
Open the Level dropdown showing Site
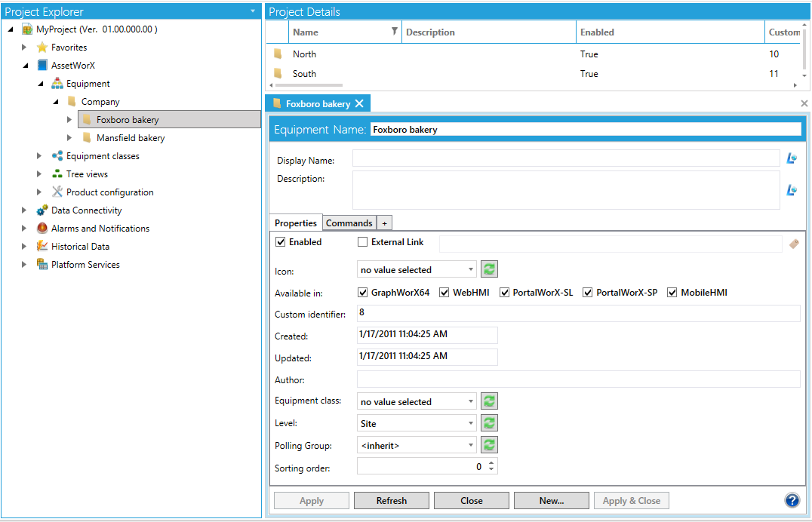click(x=417, y=423)
